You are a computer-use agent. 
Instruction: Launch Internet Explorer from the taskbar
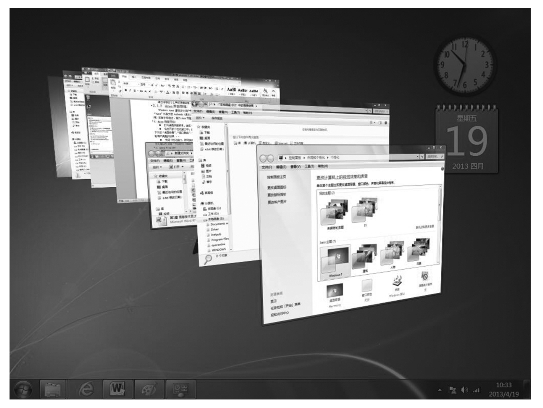[x=85, y=389]
